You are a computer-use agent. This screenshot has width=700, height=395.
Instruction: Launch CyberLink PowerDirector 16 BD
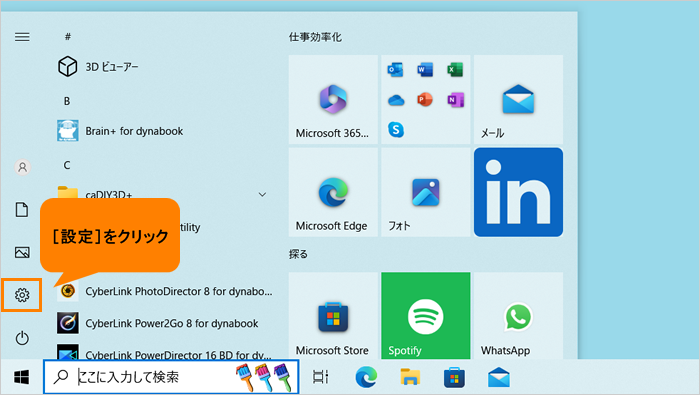[164, 353]
